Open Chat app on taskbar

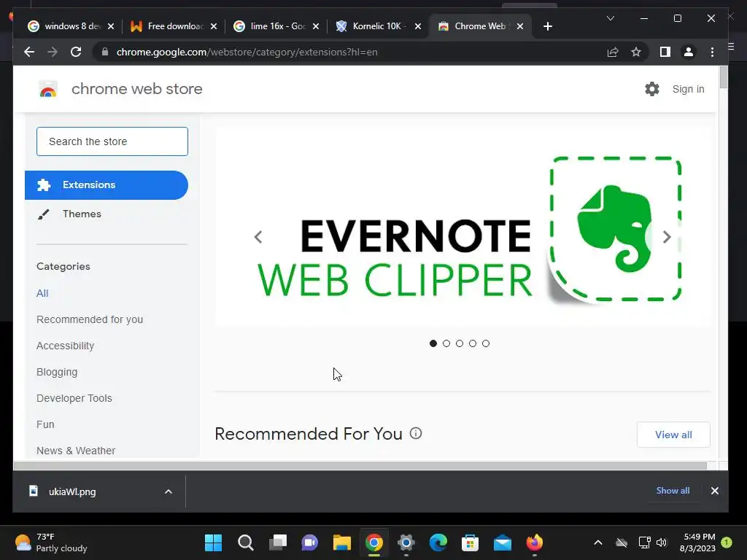[x=309, y=542]
